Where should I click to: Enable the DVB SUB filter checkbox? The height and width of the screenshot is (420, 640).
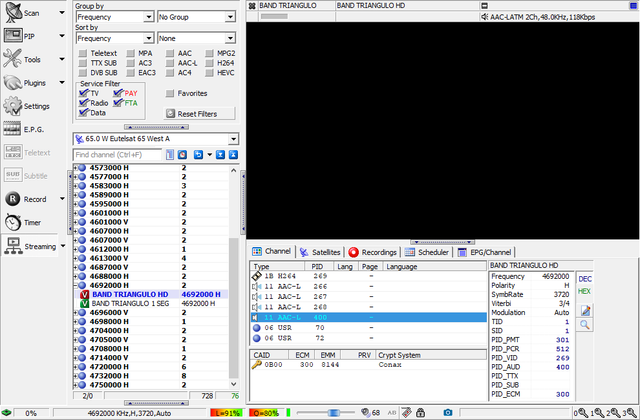pyautogui.click(x=83, y=73)
